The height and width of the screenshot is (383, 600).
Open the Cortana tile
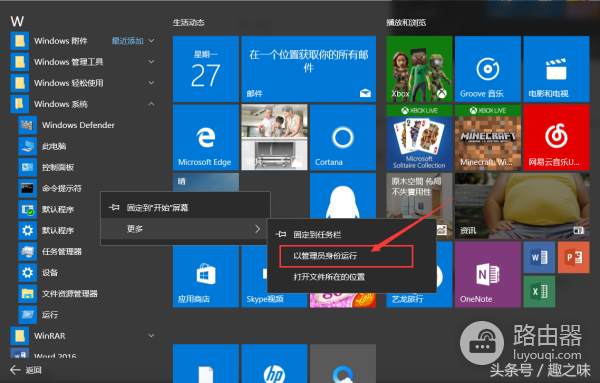tap(343, 137)
